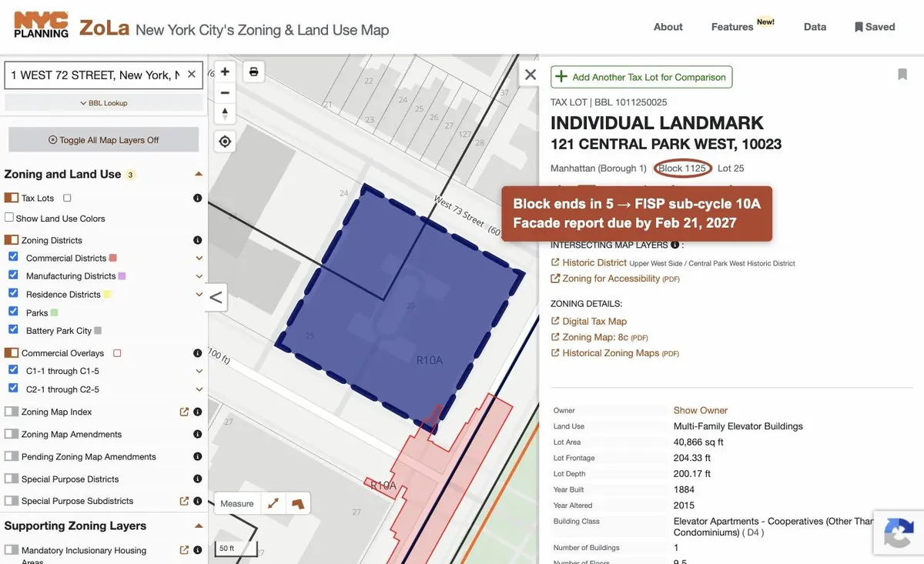Turn on Zoning Map Amendments layer

[11, 434]
